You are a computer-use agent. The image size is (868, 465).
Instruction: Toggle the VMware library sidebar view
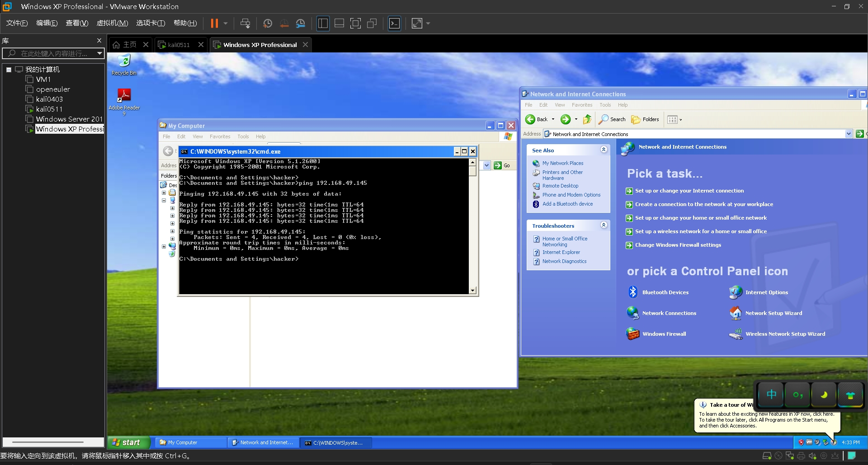[x=323, y=23]
